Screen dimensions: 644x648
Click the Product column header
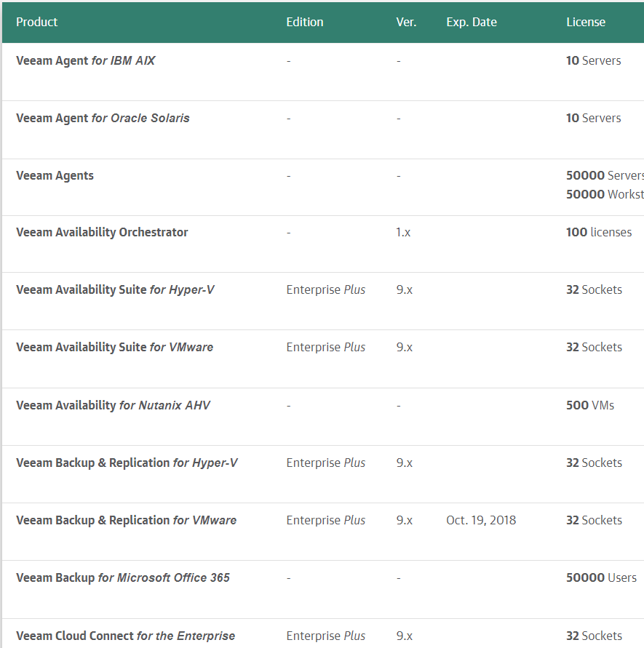click(36, 22)
